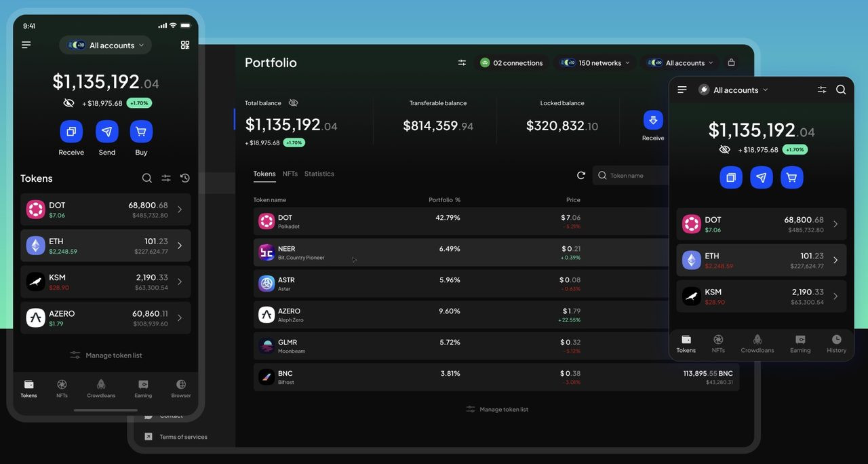This screenshot has height=464, width=868.
Task: Switch to the Statistics tab
Action: (x=319, y=173)
